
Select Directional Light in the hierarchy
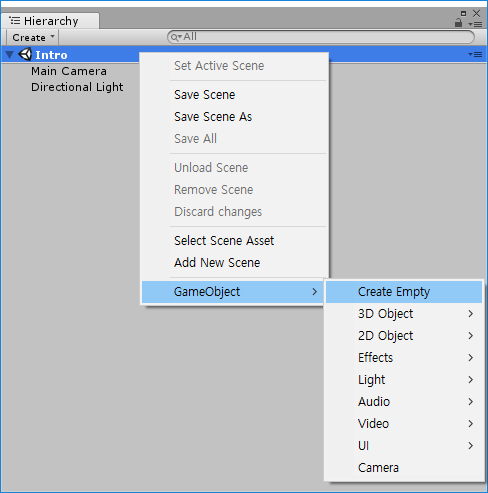77,87
